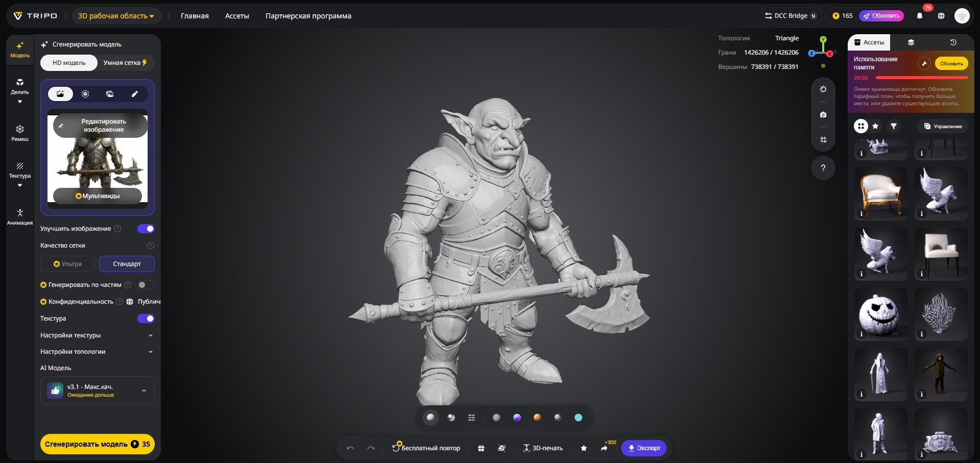980x463 pixels.
Task: Select Ультра mesh quality
Action: (67, 264)
